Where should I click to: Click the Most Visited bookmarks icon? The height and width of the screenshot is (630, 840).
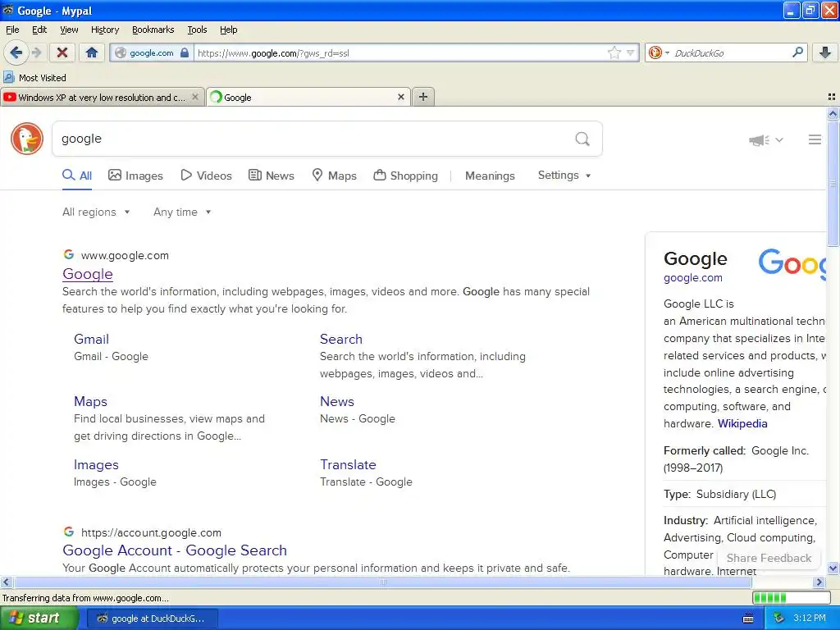[8, 78]
